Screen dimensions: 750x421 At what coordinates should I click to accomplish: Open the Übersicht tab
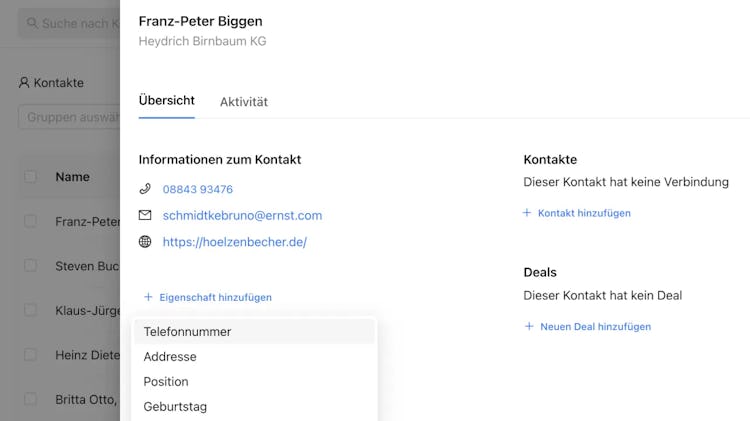pos(166,101)
